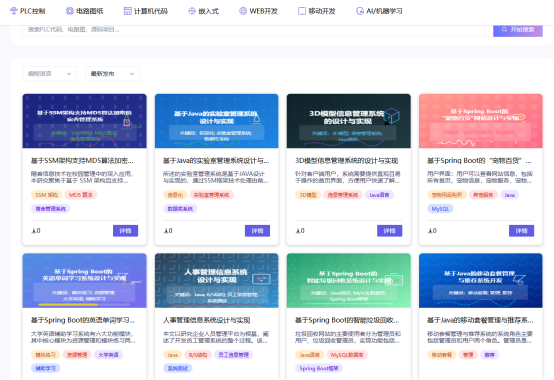Viewport: 554px width, 380px height.
Task: Click the Spring Boot框架 tag
Action: point(319,368)
